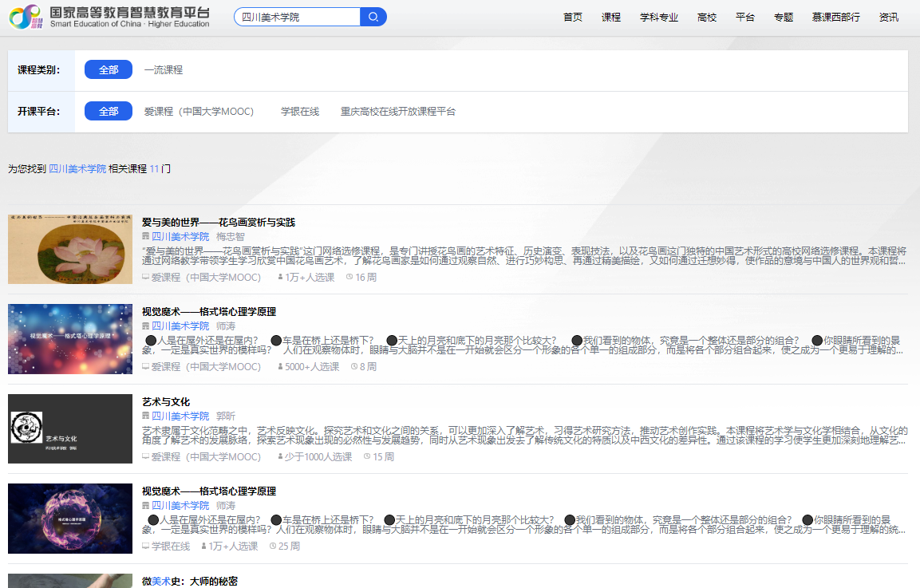The image size is (920, 588).
Task: Navigate to 慕课西部行 page
Action: click(835, 18)
